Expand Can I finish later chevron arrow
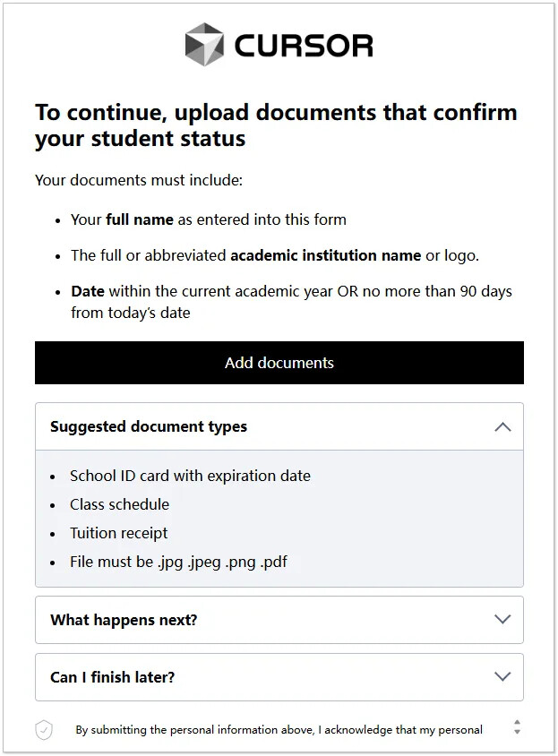The width and height of the screenshot is (558, 756). click(x=502, y=676)
